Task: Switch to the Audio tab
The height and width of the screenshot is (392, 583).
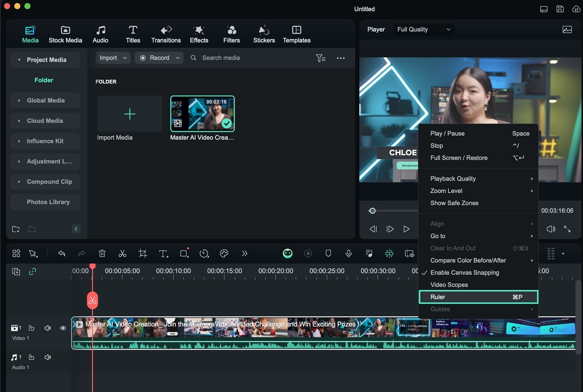Action: pyautogui.click(x=100, y=34)
